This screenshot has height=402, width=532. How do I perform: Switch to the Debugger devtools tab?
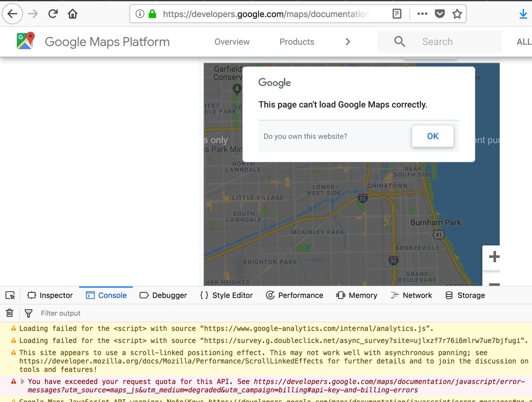pyautogui.click(x=163, y=296)
